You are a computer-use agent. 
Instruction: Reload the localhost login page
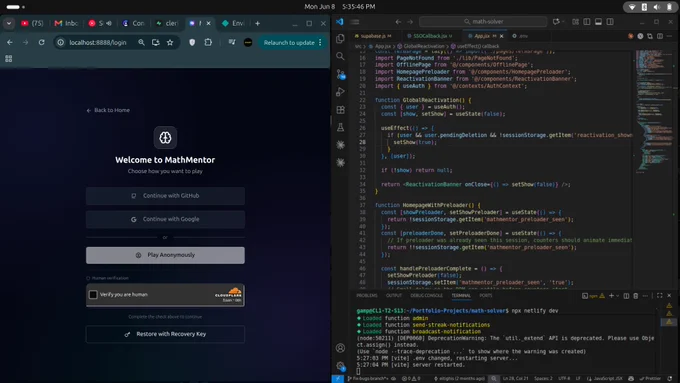pyautogui.click(x=42, y=43)
